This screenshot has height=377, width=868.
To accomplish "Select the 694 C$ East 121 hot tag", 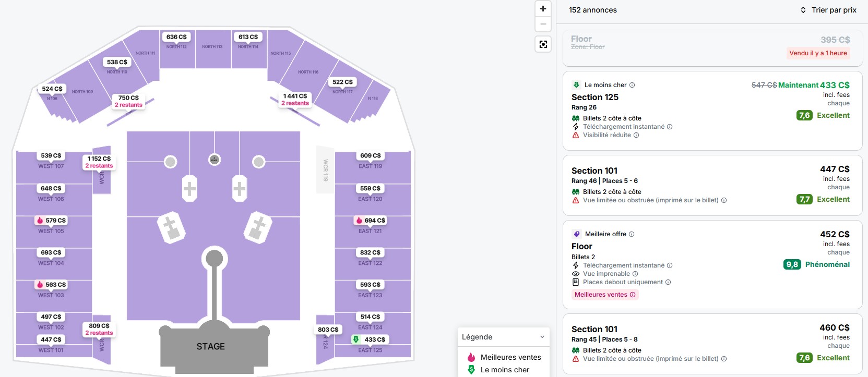I will pyautogui.click(x=370, y=221).
